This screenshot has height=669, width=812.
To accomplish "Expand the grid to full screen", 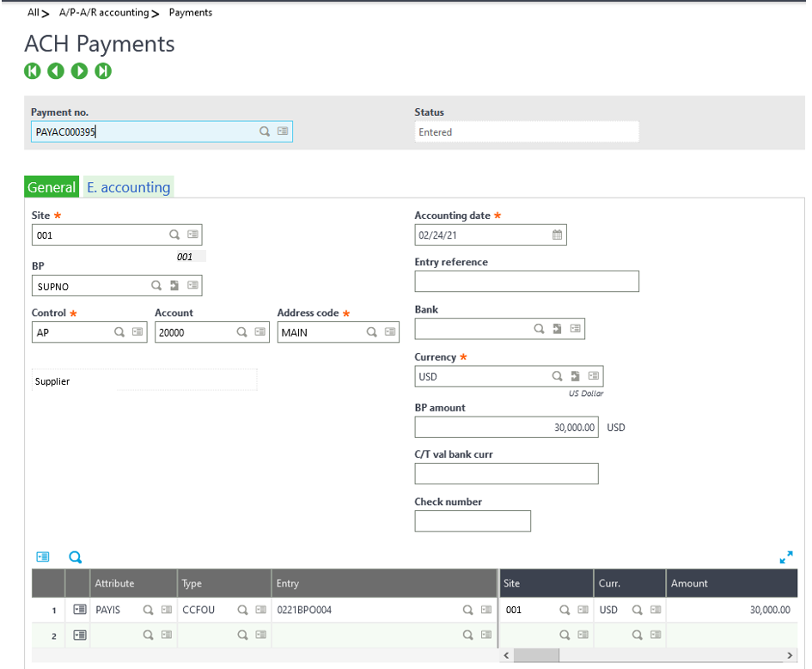I will [x=785, y=557].
